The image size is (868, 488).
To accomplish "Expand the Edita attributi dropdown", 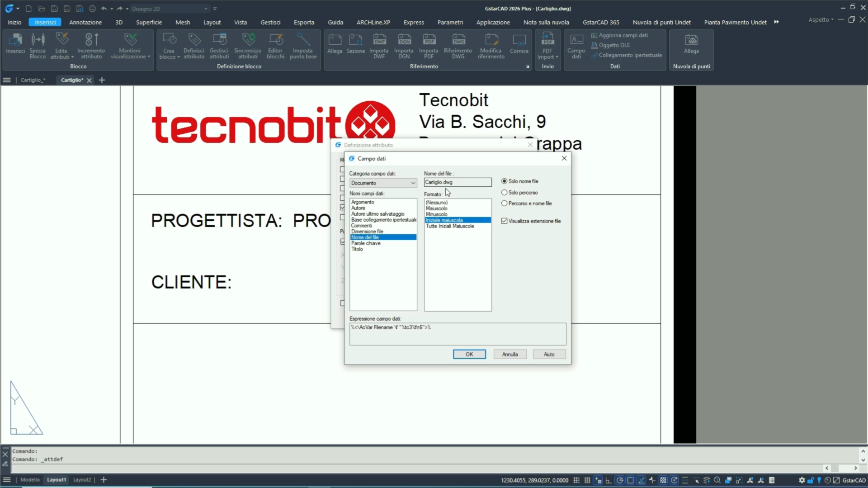I will click(72, 57).
